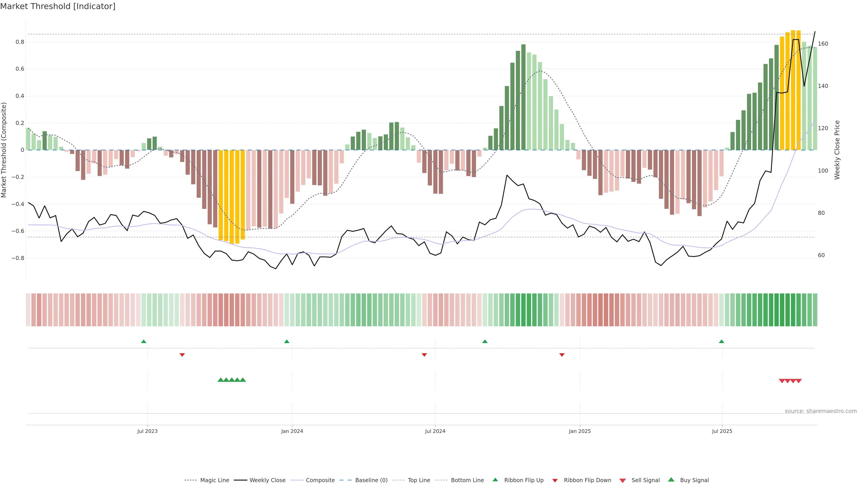
Task: Click ribbon flip up marker near Jan 2024
Action: click(287, 342)
